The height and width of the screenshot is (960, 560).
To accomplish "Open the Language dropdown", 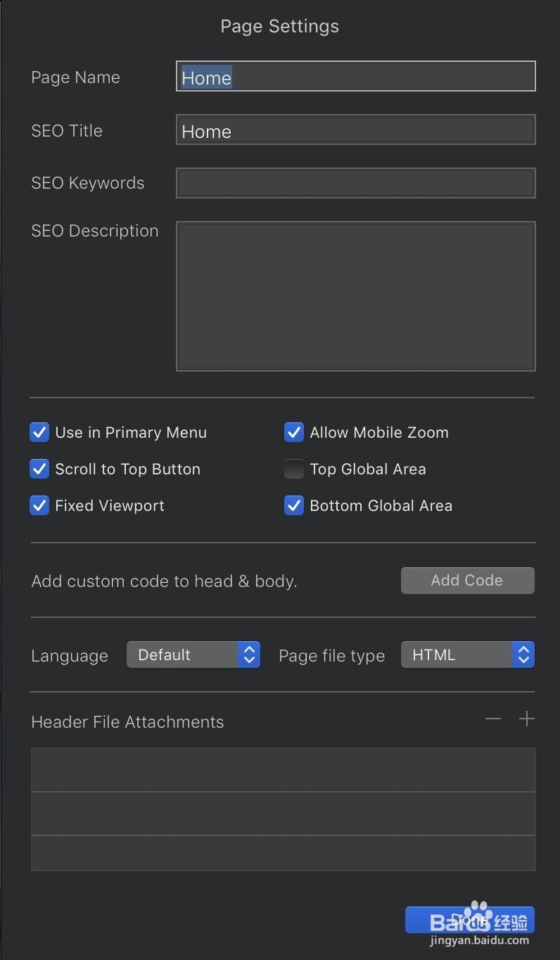I will coord(193,655).
